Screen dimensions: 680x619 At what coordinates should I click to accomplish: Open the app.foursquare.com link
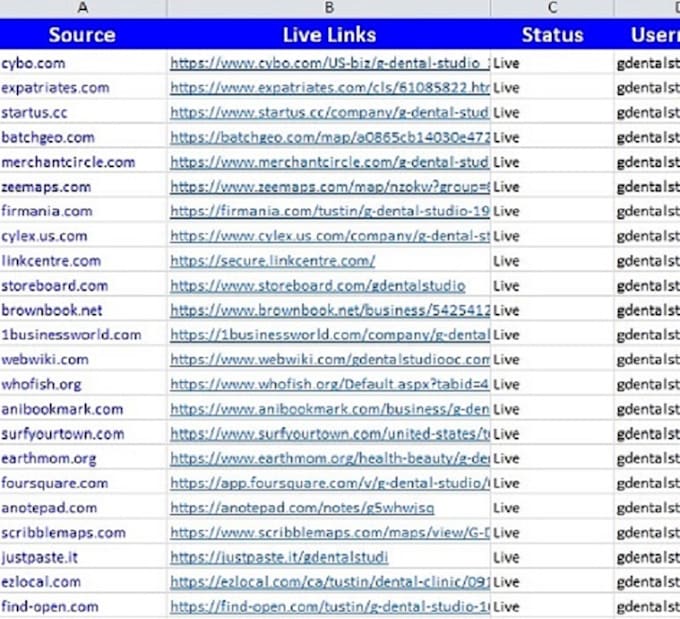pos(330,483)
